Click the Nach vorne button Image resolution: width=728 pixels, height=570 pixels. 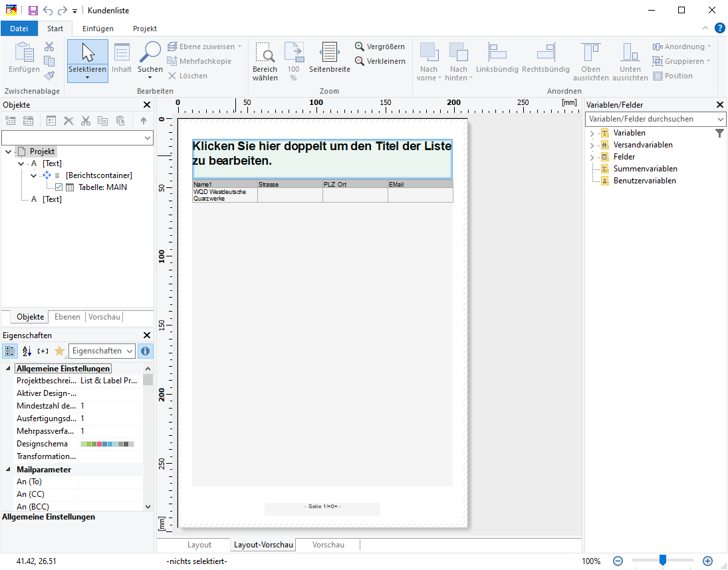point(429,61)
